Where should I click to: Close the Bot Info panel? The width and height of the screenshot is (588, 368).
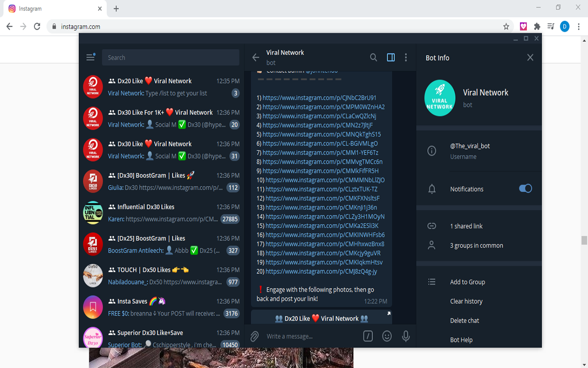530,57
